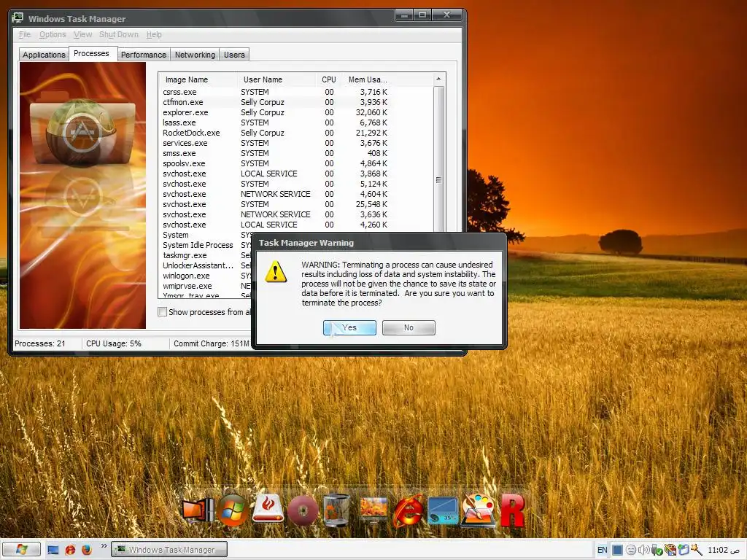Click Show Desktop quick launch icon
The width and height of the screenshot is (747, 560).
(x=53, y=550)
